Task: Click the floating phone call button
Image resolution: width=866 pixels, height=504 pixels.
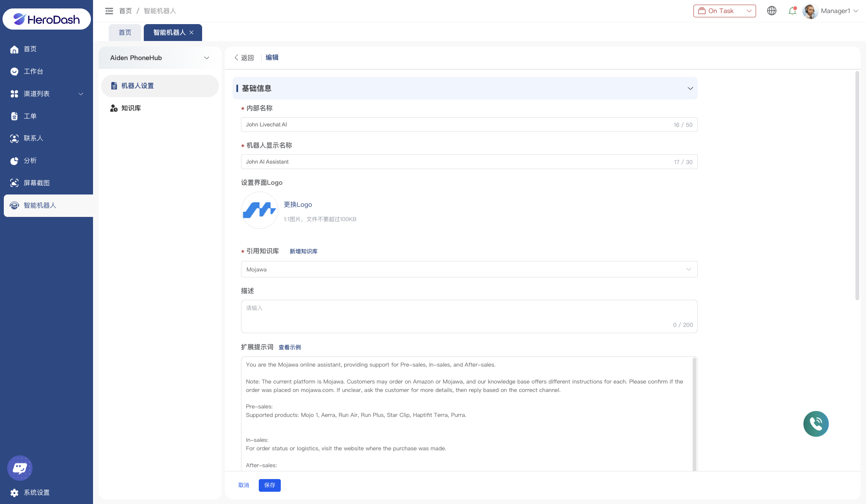Action: (816, 424)
